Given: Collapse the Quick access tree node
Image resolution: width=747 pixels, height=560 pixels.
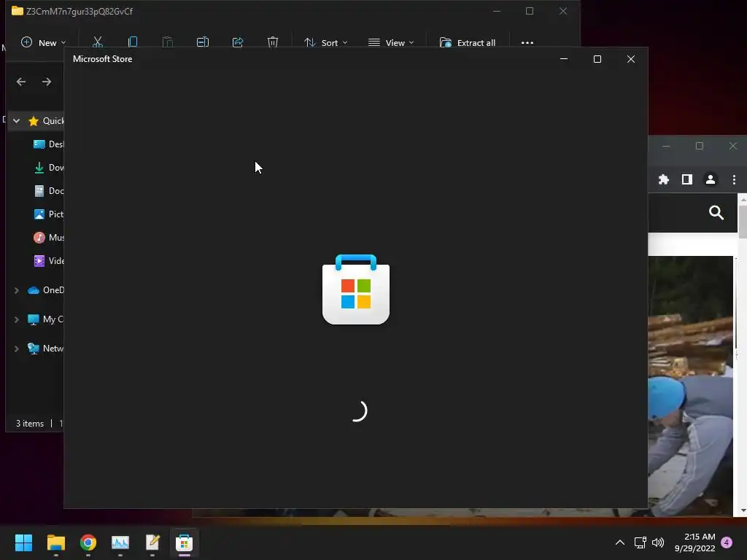Looking at the screenshot, I should (16, 121).
